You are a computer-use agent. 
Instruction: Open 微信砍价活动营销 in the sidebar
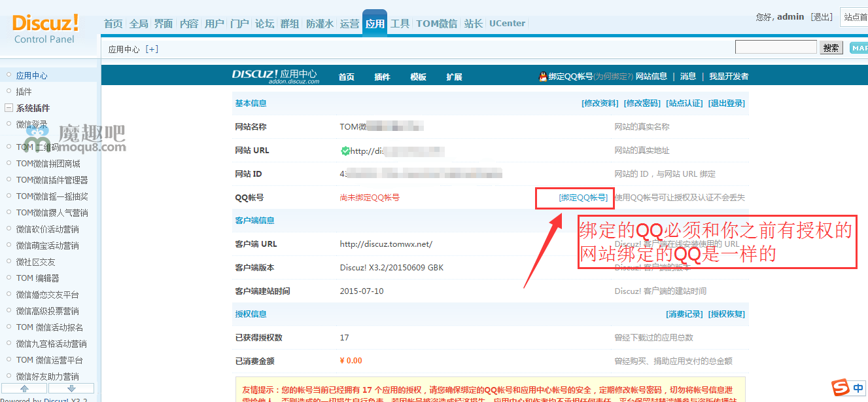pyautogui.click(x=47, y=229)
